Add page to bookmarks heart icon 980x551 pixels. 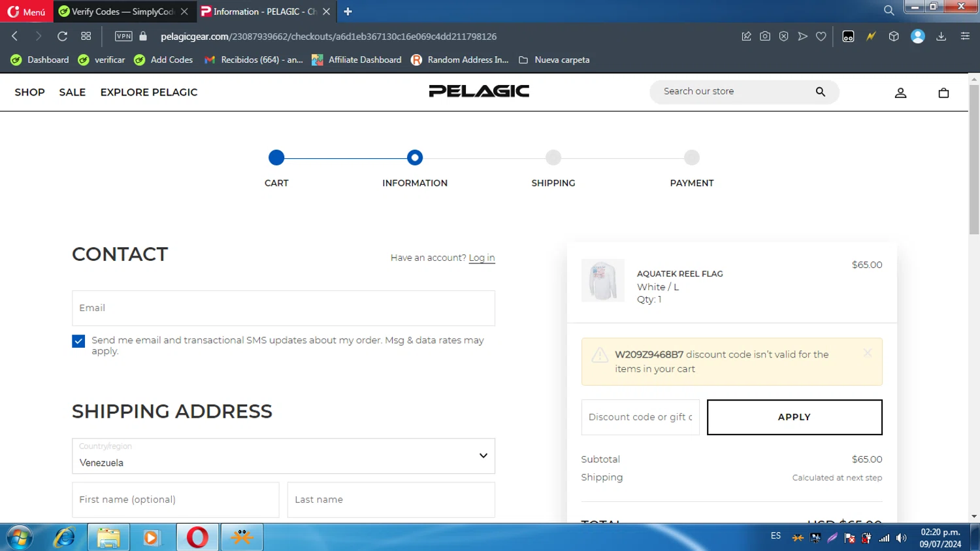tap(821, 37)
